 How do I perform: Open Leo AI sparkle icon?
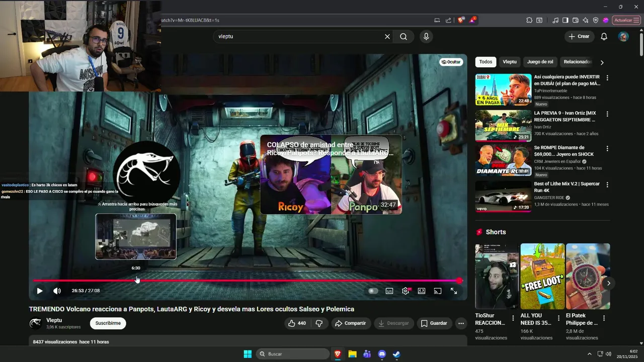pos(586,20)
